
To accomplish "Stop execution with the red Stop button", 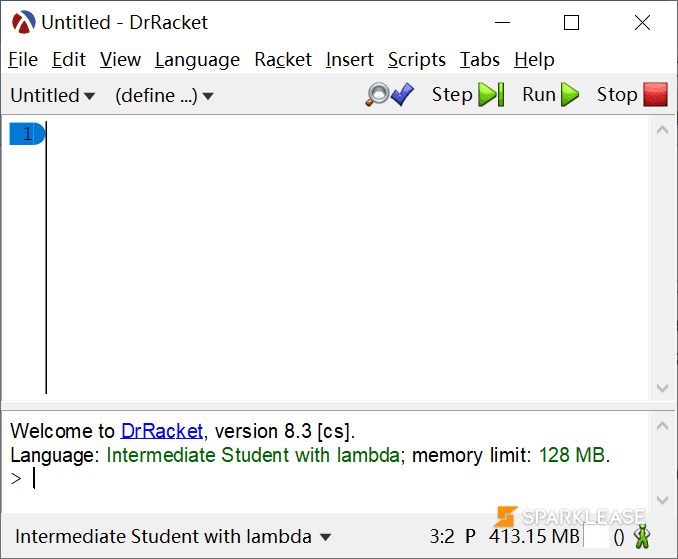I will pyautogui.click(x=632, y=94).
